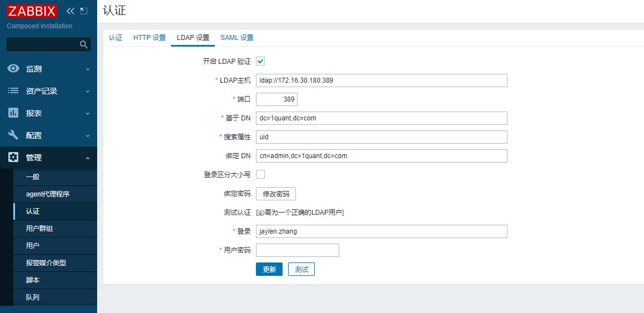The image size is (644, 313).
Task: Click the bar chart icon for 报表
Action: click(13, 113)
